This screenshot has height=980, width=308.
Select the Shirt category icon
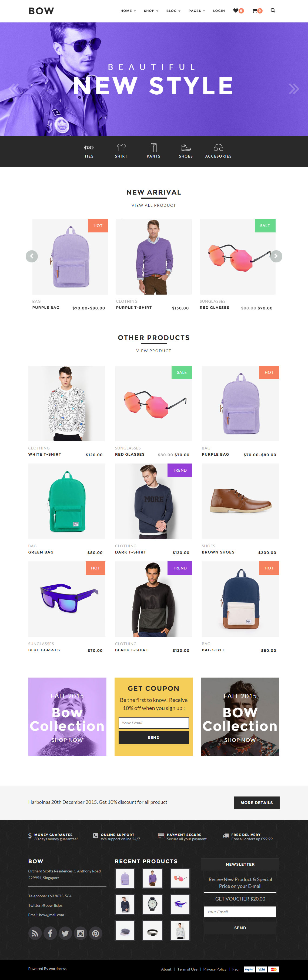(121, 147)
